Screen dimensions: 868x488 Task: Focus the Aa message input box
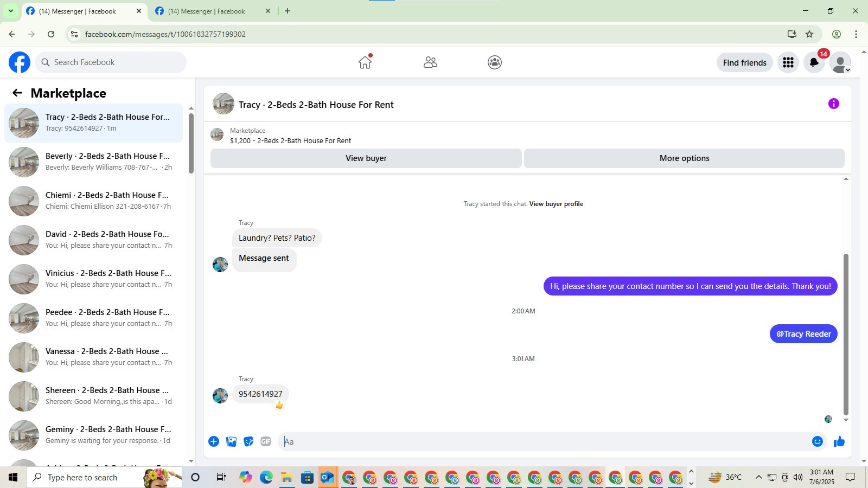click(545, 441)
